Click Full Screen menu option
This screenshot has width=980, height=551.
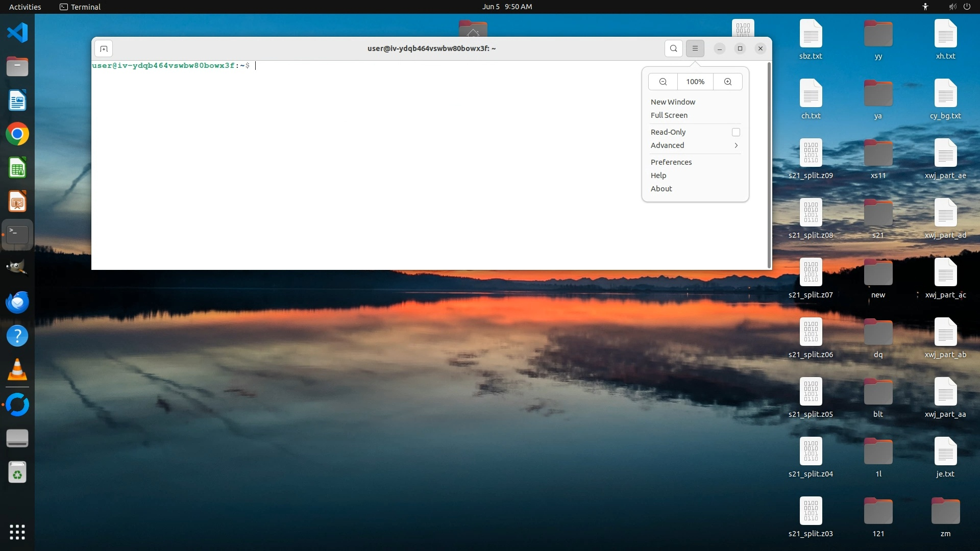click(x=669, y=115)
